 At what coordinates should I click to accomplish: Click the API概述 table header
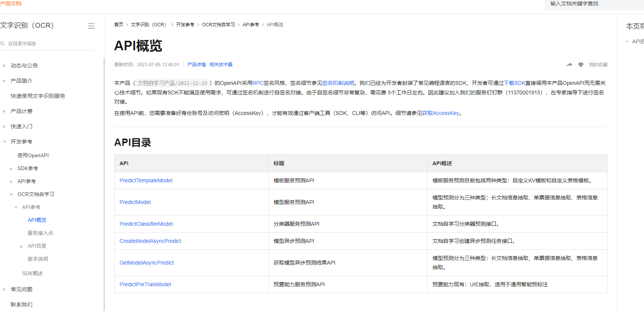coord(517,163)
